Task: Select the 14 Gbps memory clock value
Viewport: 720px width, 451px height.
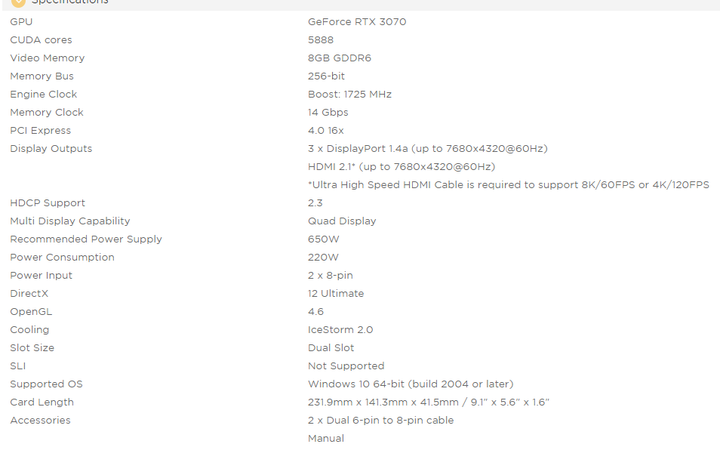Action: point(328,113)
